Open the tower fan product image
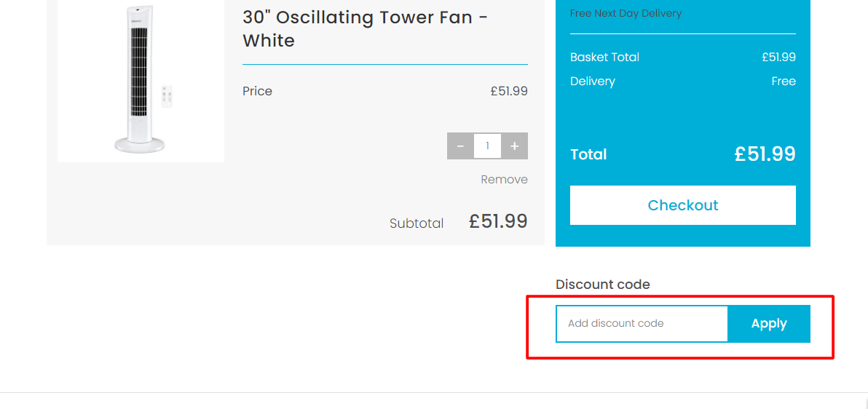This screenshot has width=868, height=409. [x=141, y=81]
